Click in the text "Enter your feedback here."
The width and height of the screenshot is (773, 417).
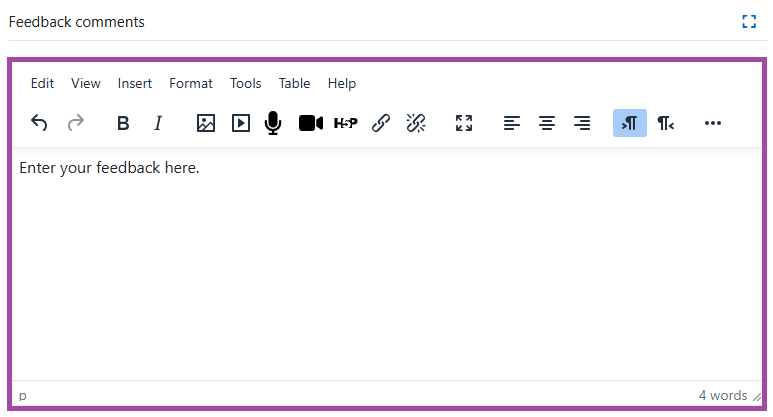tap(109, 168)
